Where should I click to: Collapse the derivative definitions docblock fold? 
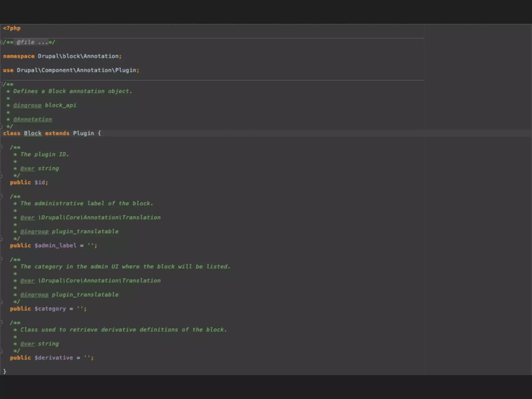[x=1, y=323]
